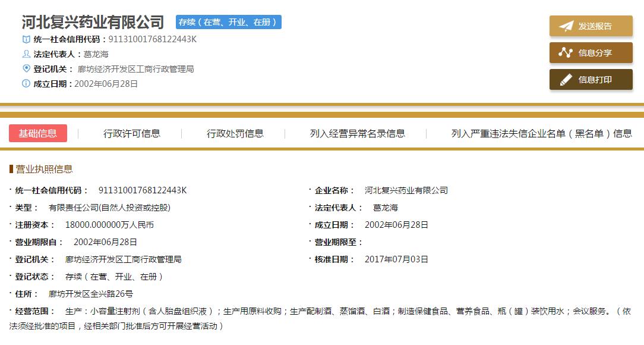The width and height of the screenshot is (644, 345).
Task: Click the 注册资本 label
Action: 34,225
